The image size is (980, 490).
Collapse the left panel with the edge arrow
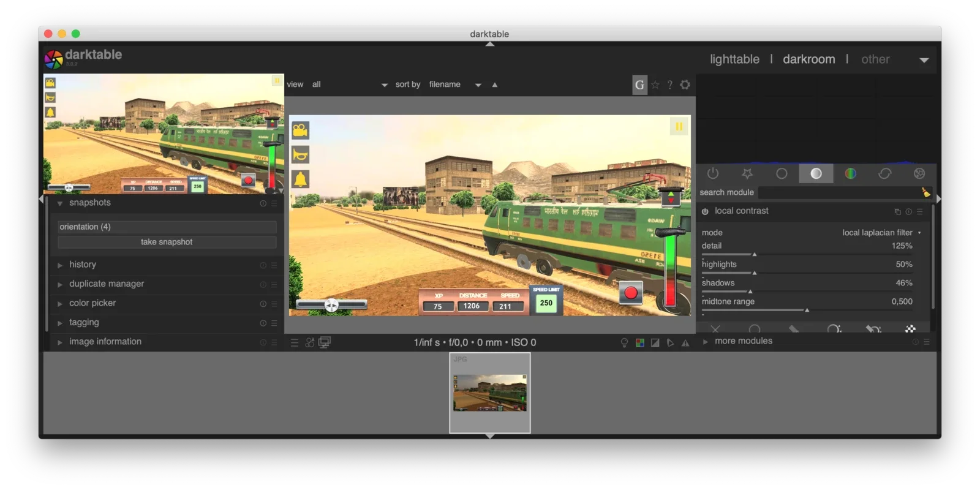41,199
